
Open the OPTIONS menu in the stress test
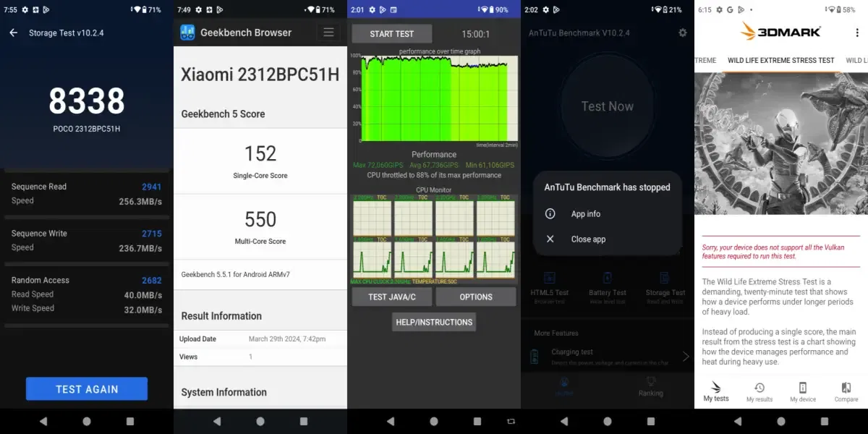[476, 297]
